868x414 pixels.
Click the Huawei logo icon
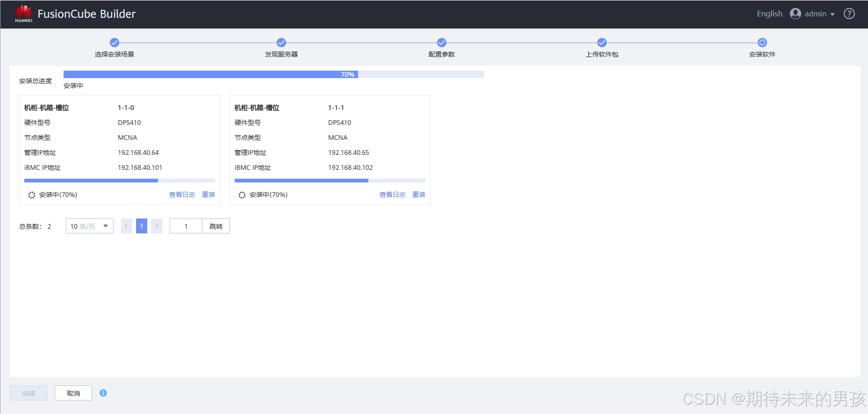tap(24, 14)
